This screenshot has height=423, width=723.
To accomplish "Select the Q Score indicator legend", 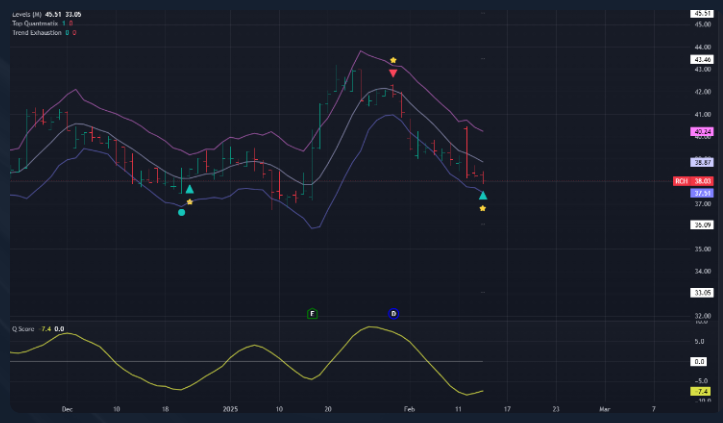I will 38,329.
